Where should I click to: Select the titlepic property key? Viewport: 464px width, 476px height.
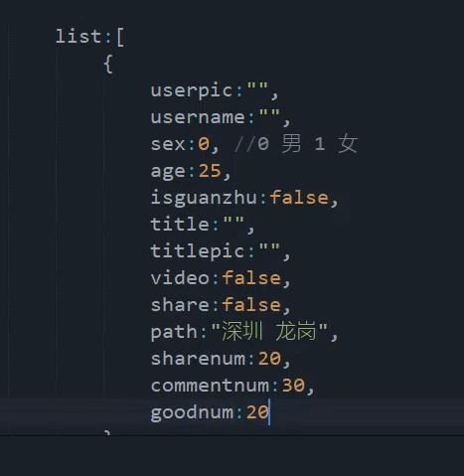click(x=198, y=251)
